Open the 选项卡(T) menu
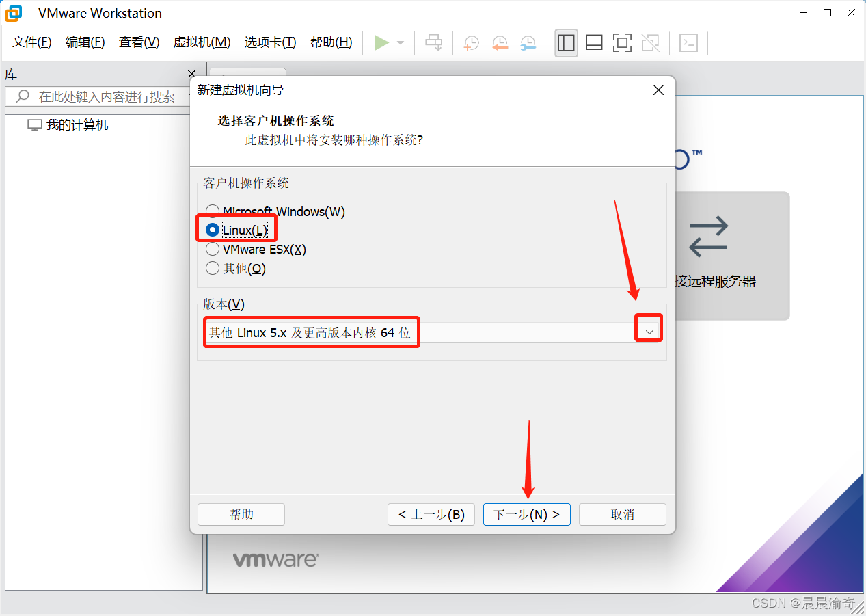Screen dimensions: 866x616 click(x=271, y=42)
